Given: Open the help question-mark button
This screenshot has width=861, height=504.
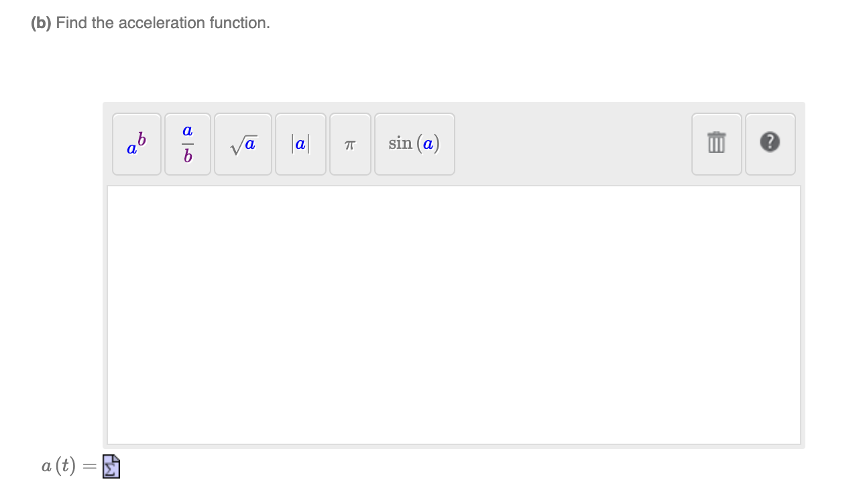Looking at the screenshot, I should tap(770, 143).
